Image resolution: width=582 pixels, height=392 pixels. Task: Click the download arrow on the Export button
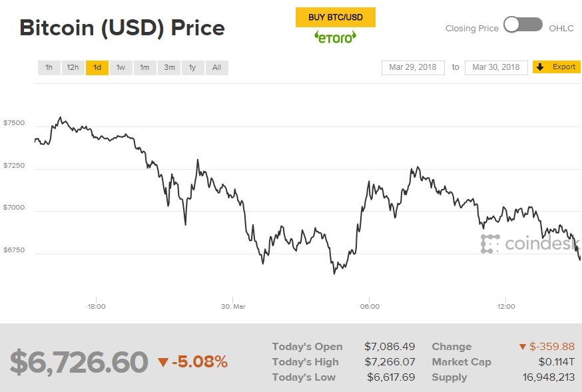[539, 67]
